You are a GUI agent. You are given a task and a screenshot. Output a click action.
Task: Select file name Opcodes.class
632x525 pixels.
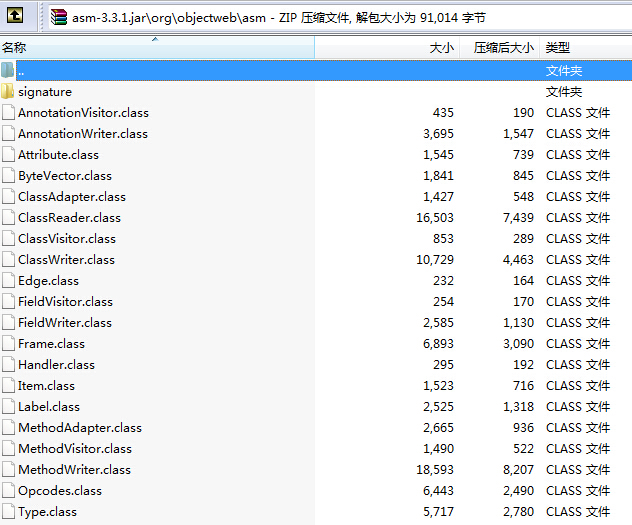click(x=60, y=491)
